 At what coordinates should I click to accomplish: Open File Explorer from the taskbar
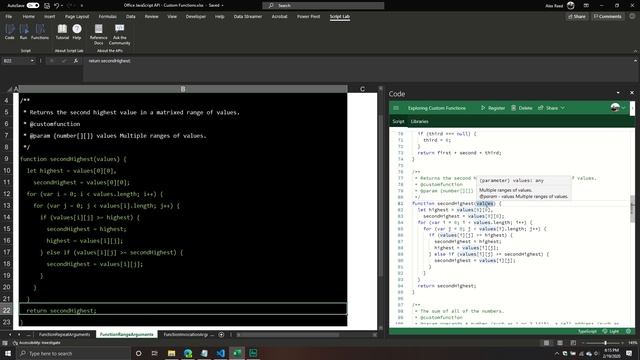pyautogui.click(x=171, y=353)
